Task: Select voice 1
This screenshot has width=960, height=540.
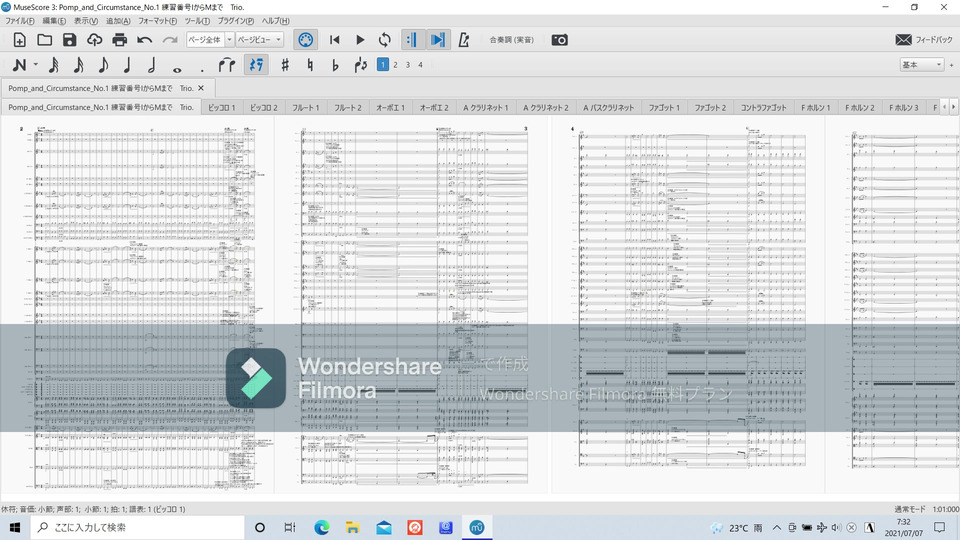Action: [x=383, y=64]
